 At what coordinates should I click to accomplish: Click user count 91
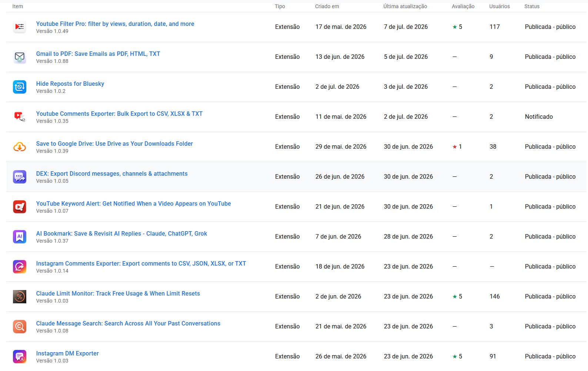[493, 356]
